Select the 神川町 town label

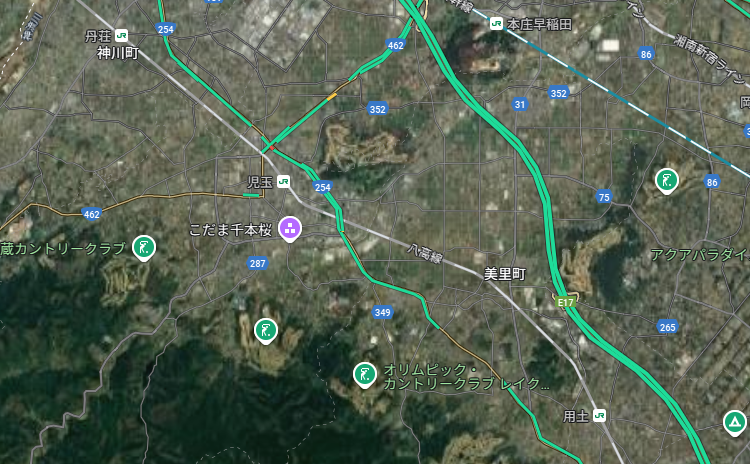(118, 53)
